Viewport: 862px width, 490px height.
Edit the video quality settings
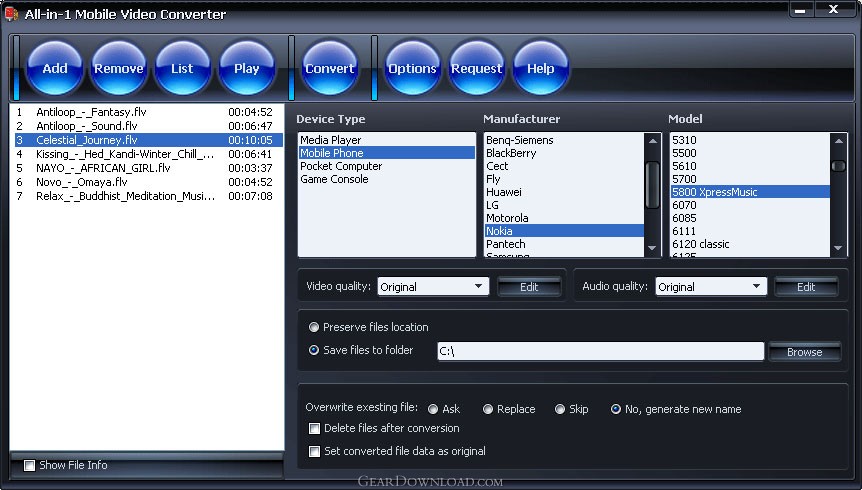coord(529,287)
